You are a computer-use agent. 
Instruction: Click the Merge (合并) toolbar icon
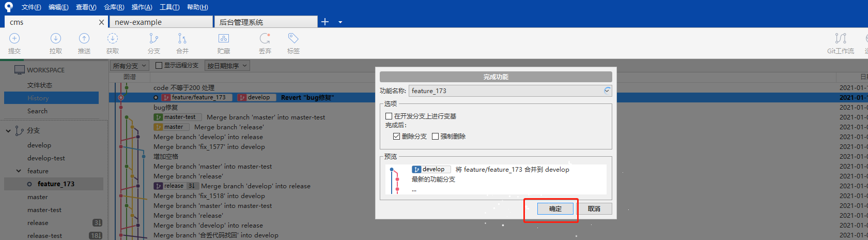(182, 39)
